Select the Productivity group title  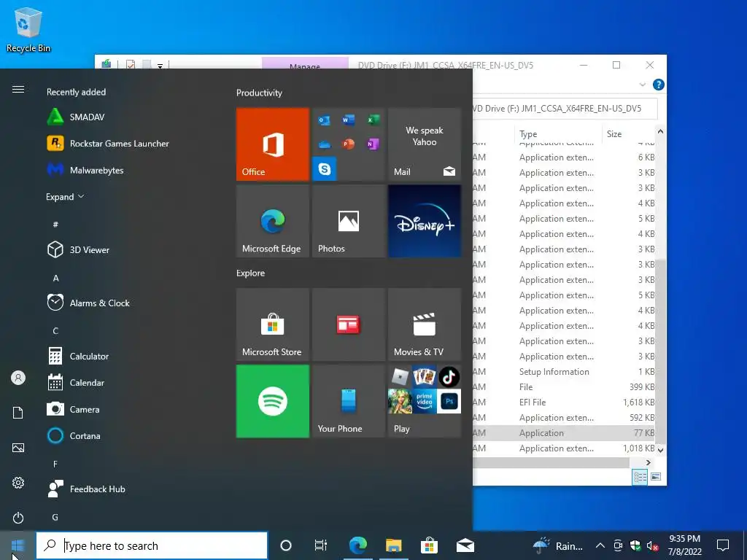[259, 93]
